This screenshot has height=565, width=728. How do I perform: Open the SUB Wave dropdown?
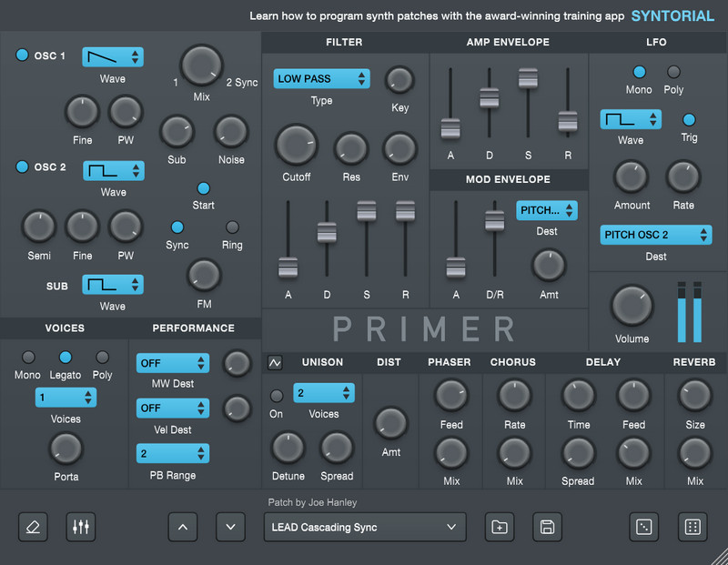pos(113,285)
